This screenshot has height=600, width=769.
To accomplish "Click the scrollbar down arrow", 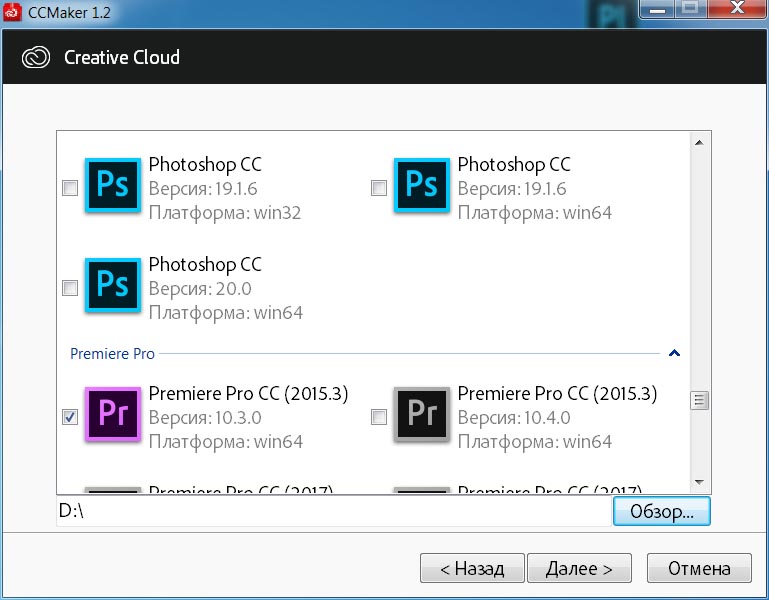I will 699,482.
